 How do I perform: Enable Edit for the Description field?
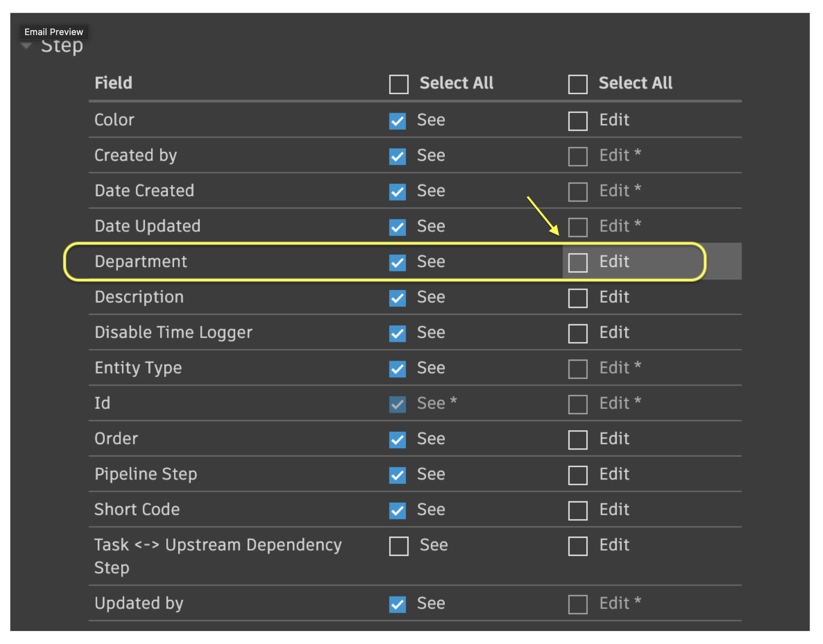[x=577, y=298]
